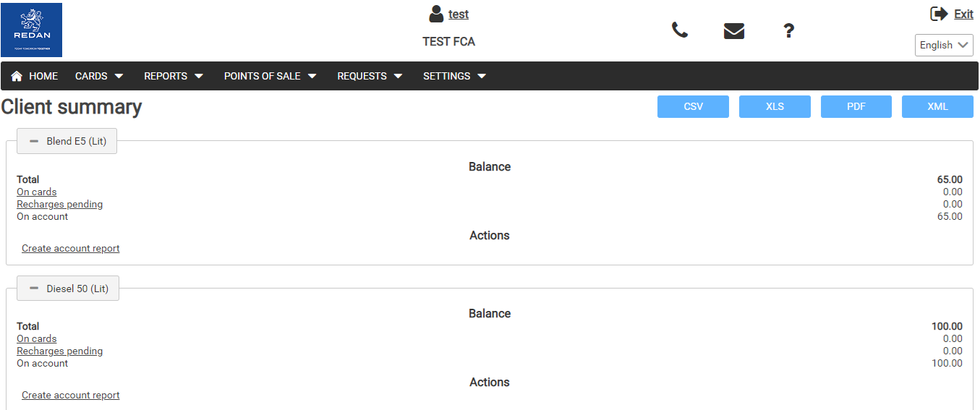
Task: Click the REDAN logo in the header
Action: click(32, 30)
